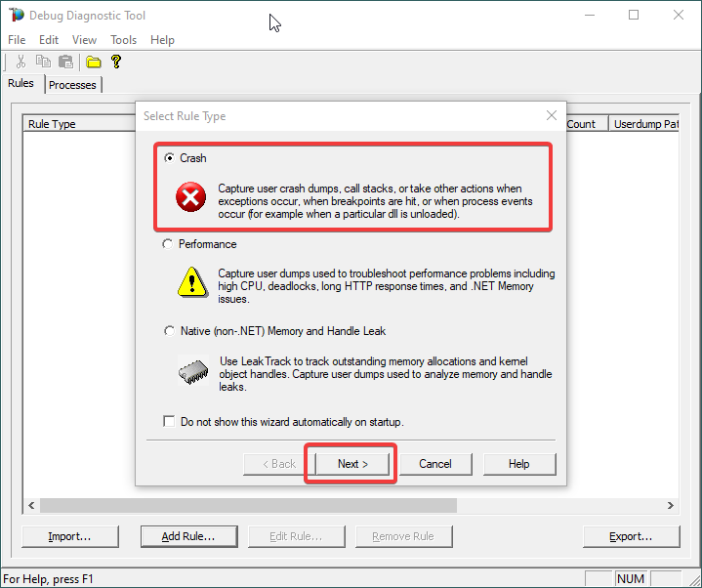Image resolution: width=702 pixels, height=588 pixels.
Task: Click the yellow folder toolbar icon
Action: point(94,62)
